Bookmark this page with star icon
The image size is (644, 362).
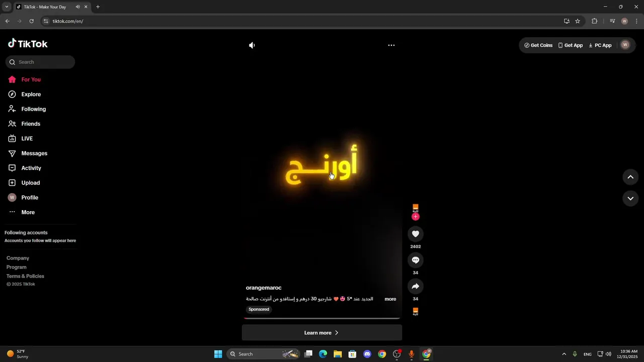point(578,21)
